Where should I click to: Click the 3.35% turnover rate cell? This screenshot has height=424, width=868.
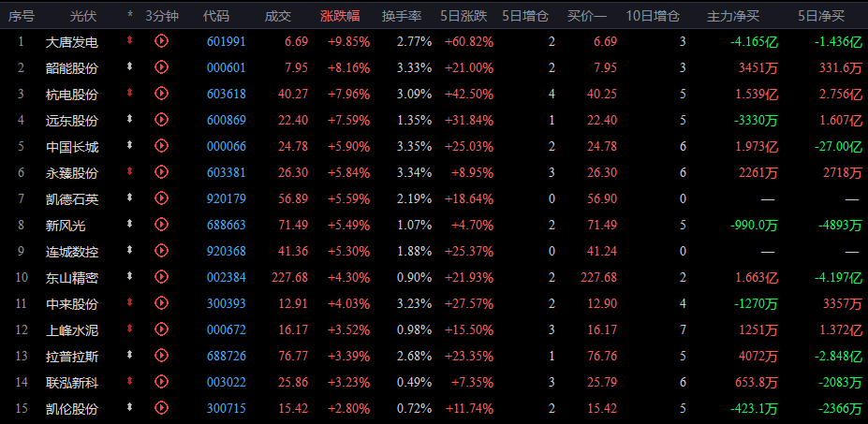point(414,147)
